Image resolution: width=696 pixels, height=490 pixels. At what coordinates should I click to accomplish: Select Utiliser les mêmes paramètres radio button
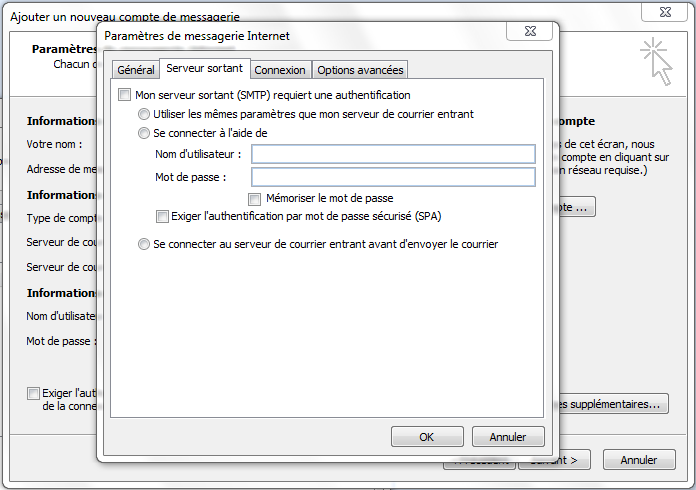point(144,114)
